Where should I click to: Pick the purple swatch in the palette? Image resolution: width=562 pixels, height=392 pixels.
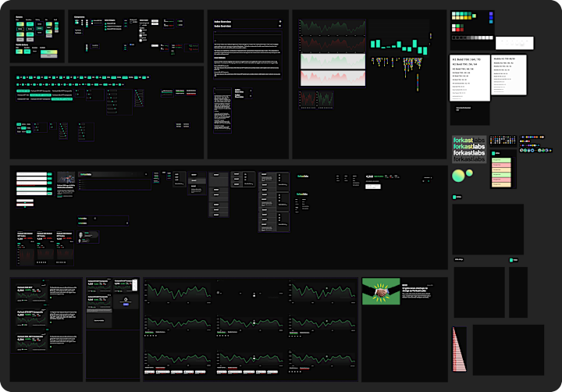pos(491,14)
